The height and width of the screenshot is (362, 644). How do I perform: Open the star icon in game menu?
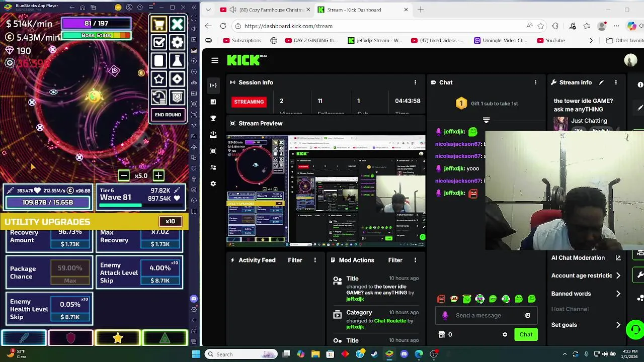159,79
